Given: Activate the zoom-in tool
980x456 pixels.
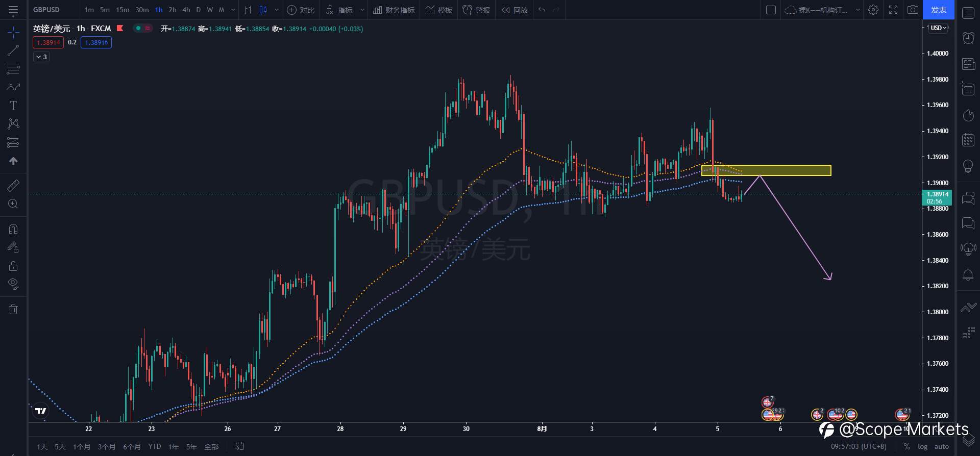Looking at the screenshot, I should coord(13,204).
